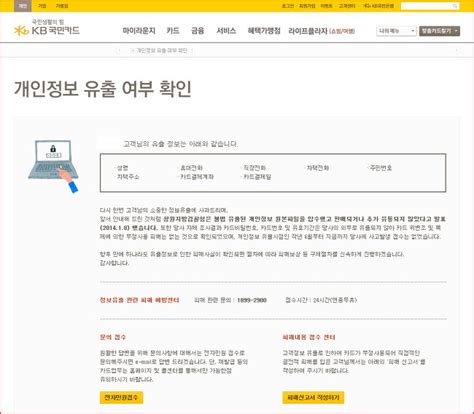The width and height of the screenshot is (474, 414).
Task: Click the 정보유출 관련 피해 예방센터 heading
Action: click(x=139, y=300)
